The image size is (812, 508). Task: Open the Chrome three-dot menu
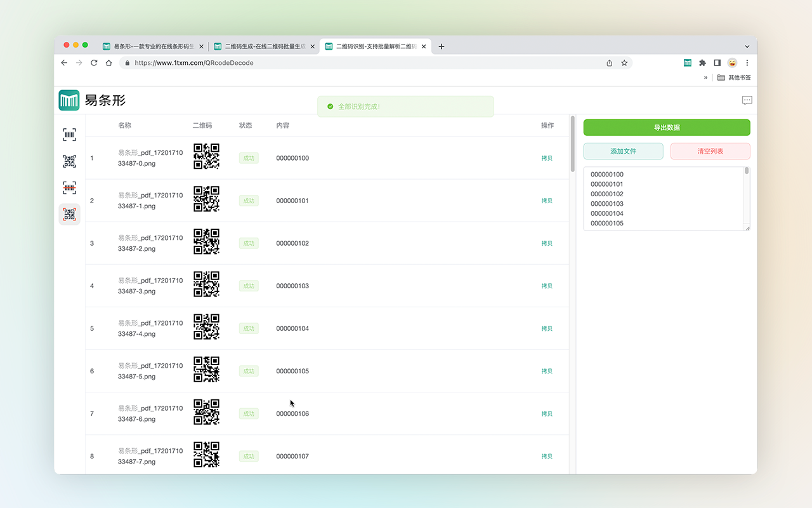[x=747, y=63]
